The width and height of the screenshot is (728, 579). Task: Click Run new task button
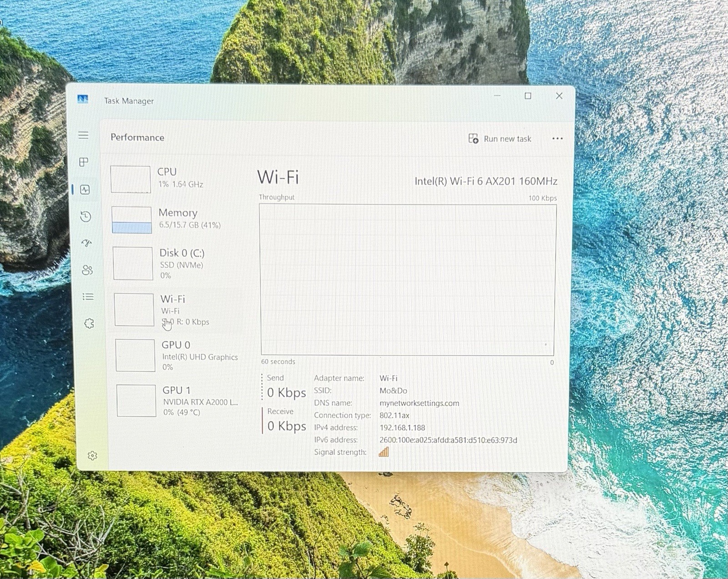point(500,138)
